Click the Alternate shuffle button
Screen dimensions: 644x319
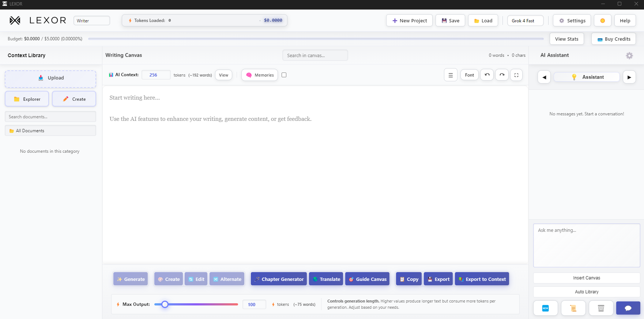227,279
